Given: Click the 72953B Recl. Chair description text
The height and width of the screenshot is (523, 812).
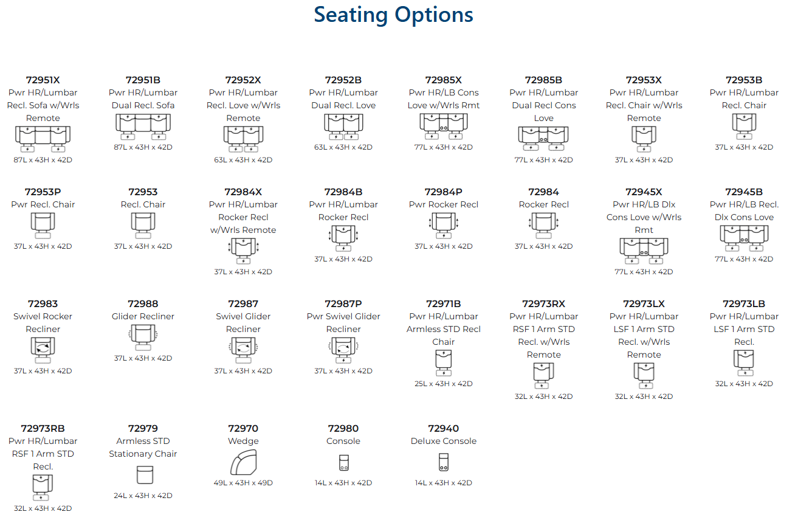Looking at the screenshot, I should (744, 99).
